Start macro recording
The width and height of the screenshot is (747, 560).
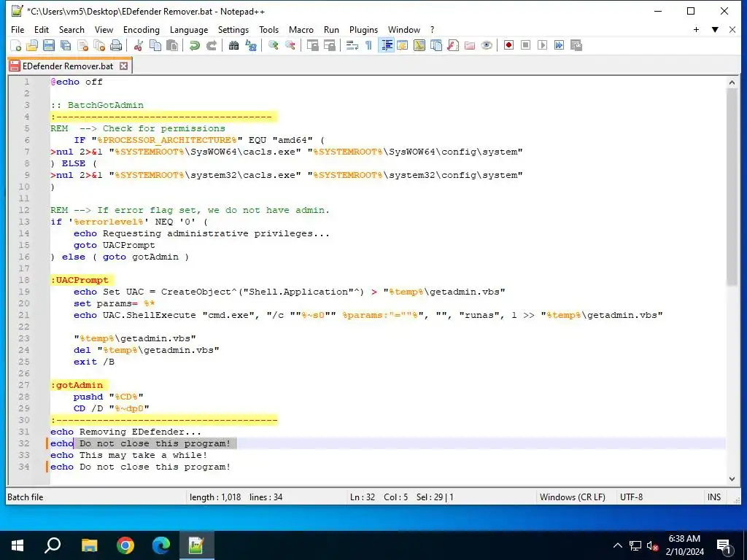tap(508, 45)
